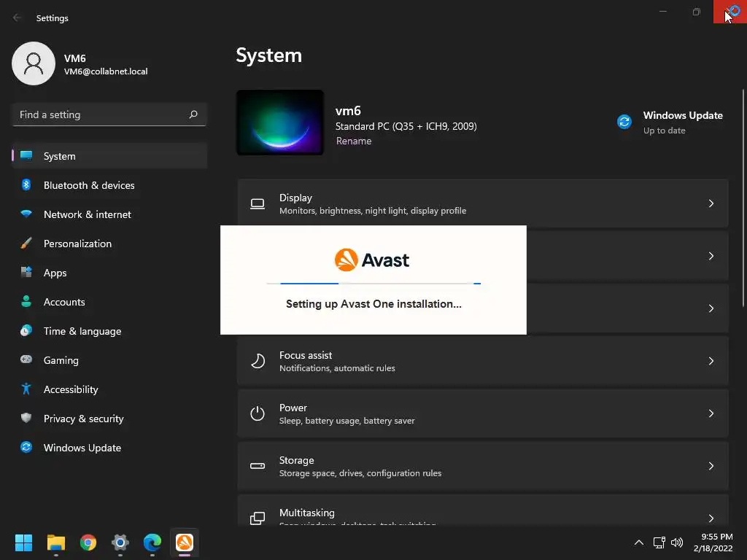Open Accessibility settings
The height and width of the screenshot is (560, 747).
(109, 389)
